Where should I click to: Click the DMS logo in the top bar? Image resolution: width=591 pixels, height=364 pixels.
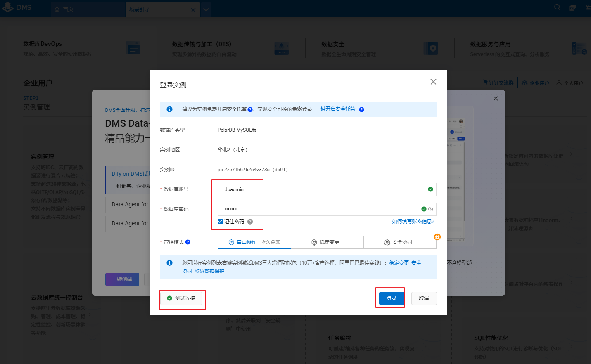[17, 7]
